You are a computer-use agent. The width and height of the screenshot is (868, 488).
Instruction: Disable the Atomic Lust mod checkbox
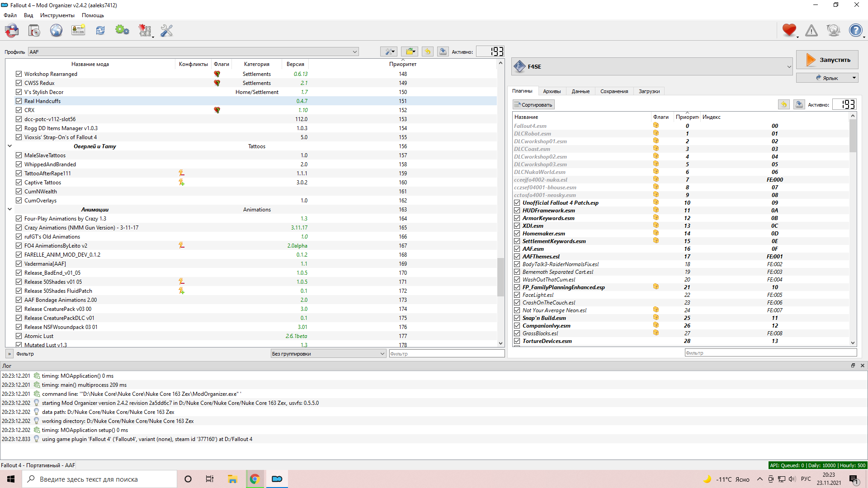click(x=19, y=336)
